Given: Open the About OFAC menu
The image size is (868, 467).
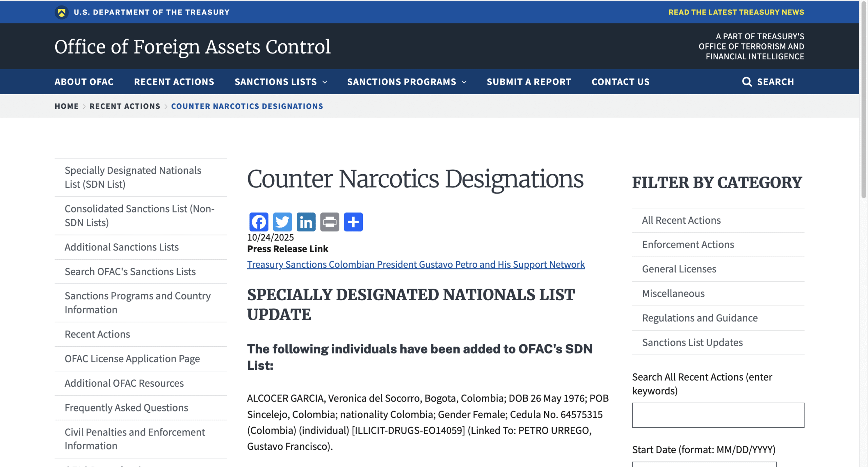Looking at the screenshot, I should pos(84,82).
